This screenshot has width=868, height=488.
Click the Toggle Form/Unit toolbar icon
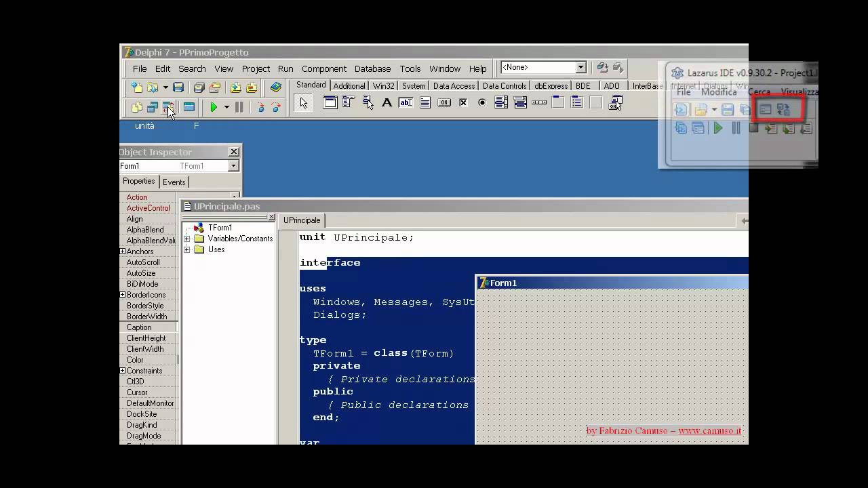[x=168, y=107]
